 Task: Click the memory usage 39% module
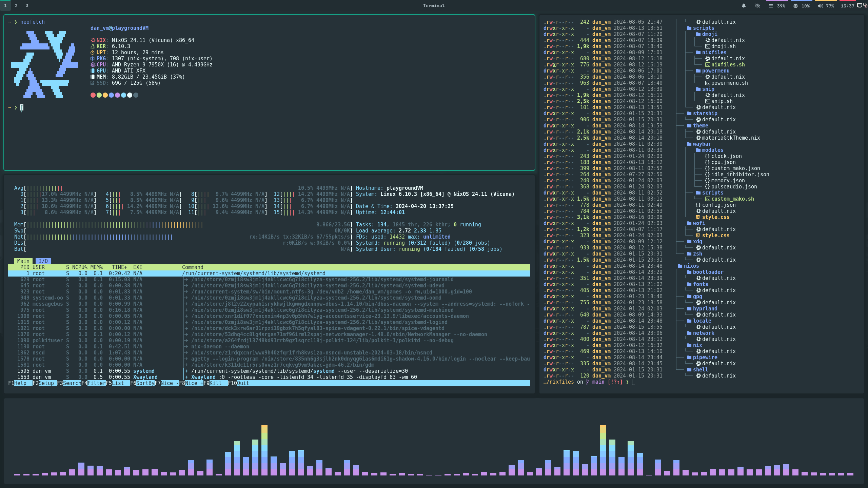[777, 6]
